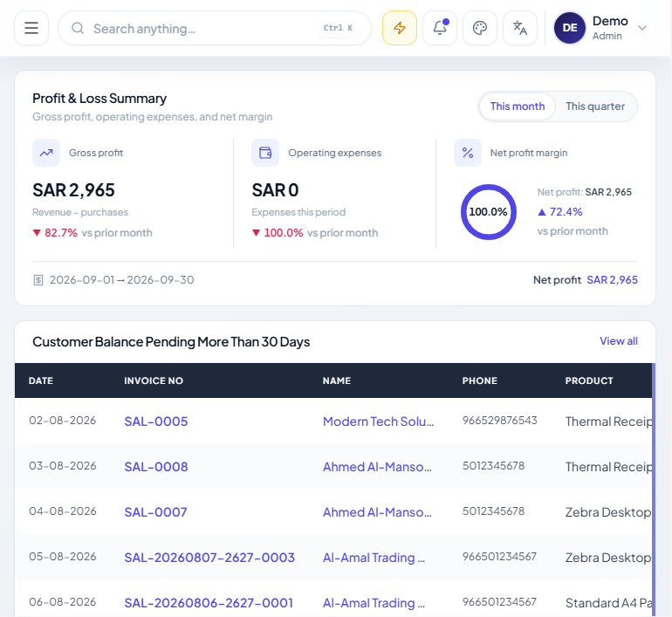The width and height of the screenshot is (672, 617).
Task: Click the lightning quick actions icon
Action: (400, 28)
